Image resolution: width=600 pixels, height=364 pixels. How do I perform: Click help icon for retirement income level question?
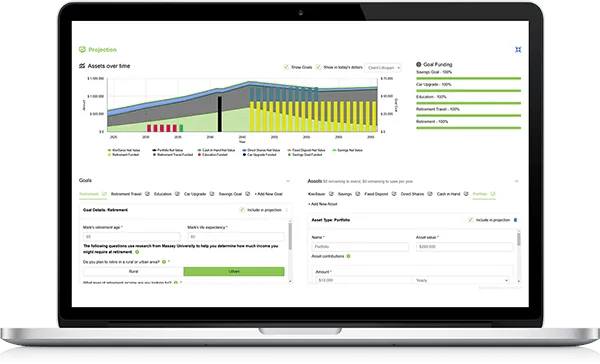point(176,283)
